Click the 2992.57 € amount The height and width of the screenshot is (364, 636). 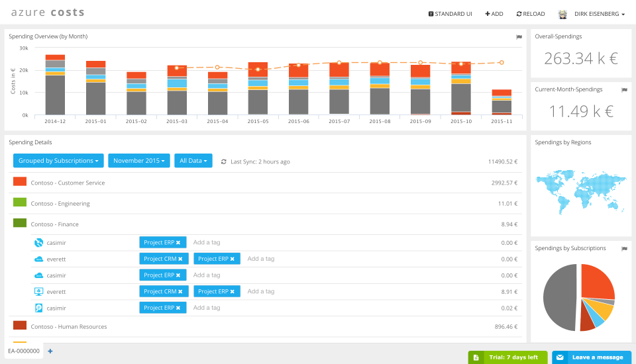coord(504,183)
